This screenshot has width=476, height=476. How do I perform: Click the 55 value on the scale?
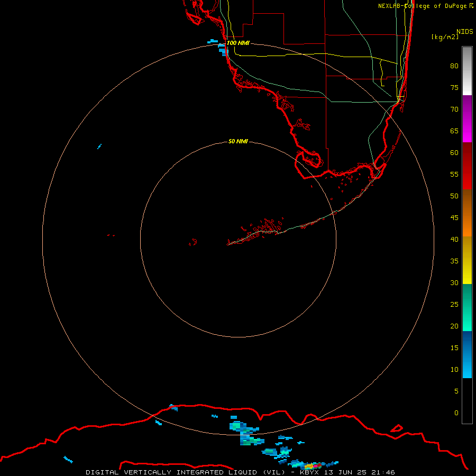[x=454, y=174]
